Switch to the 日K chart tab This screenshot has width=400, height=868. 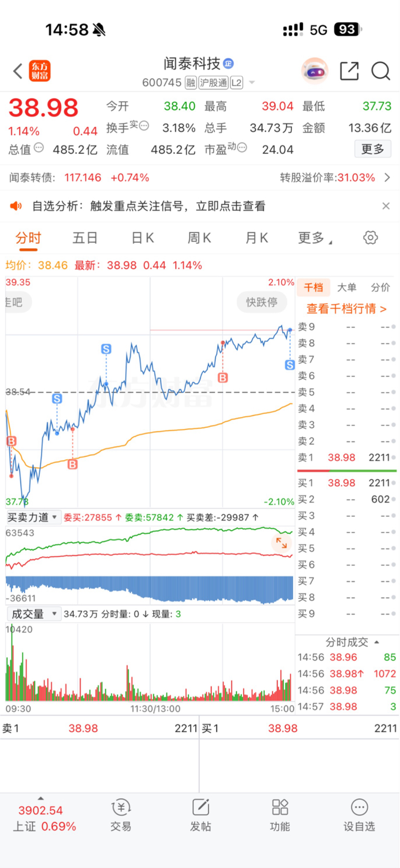coord(143,238)
